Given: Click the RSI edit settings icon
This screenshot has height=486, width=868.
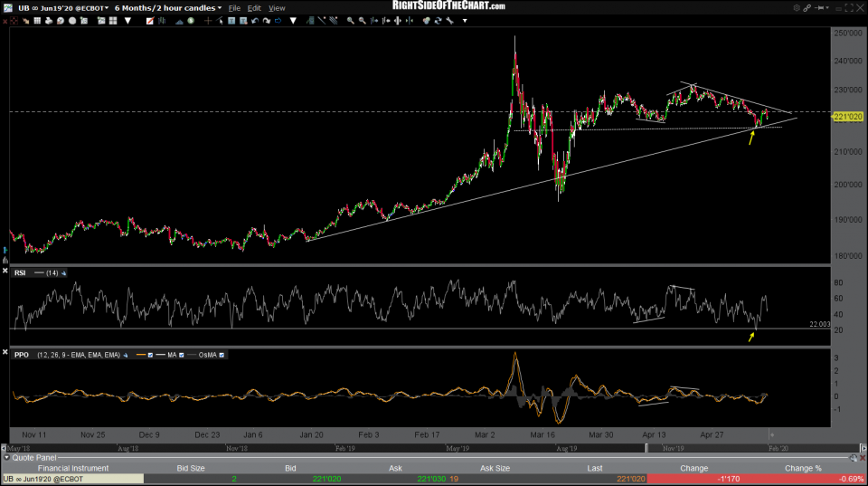Looking at the screenshot, I should 64,272.
